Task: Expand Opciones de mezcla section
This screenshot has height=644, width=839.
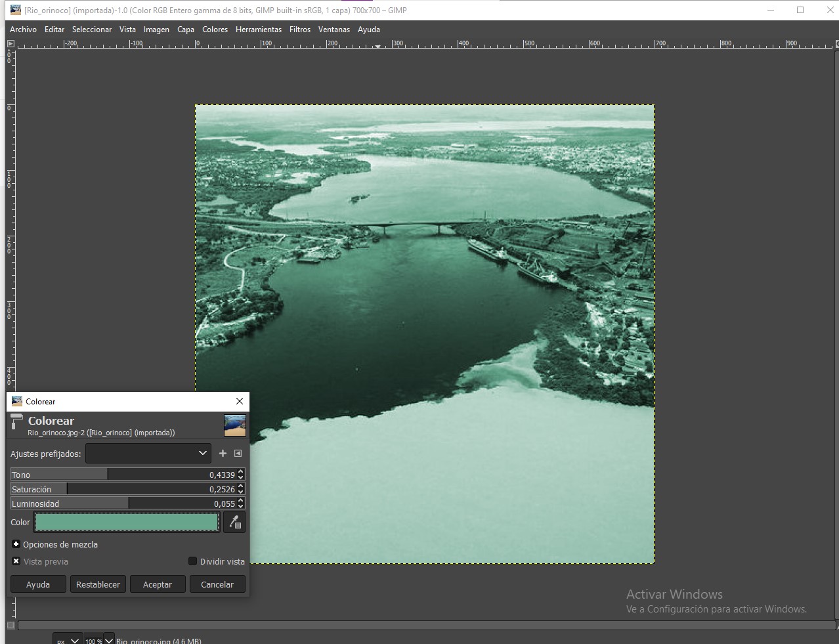Action: click(x=16, y=544)
